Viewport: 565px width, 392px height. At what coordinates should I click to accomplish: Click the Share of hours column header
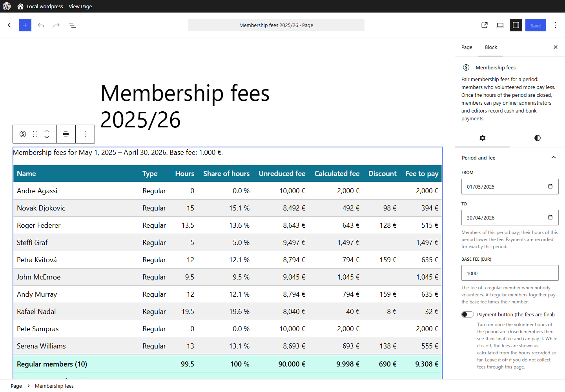[x=226, y=174]
